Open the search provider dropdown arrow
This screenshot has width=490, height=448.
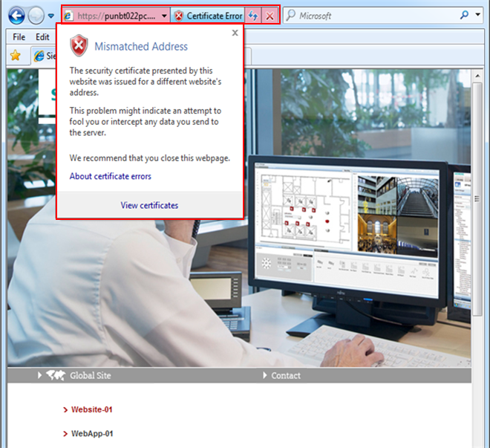(479, 16)
